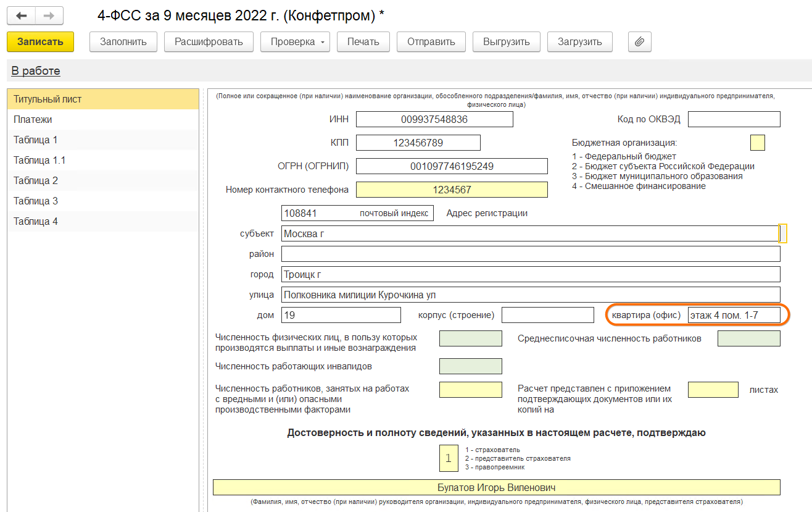Click the вредные факторы worker count field

471,390
